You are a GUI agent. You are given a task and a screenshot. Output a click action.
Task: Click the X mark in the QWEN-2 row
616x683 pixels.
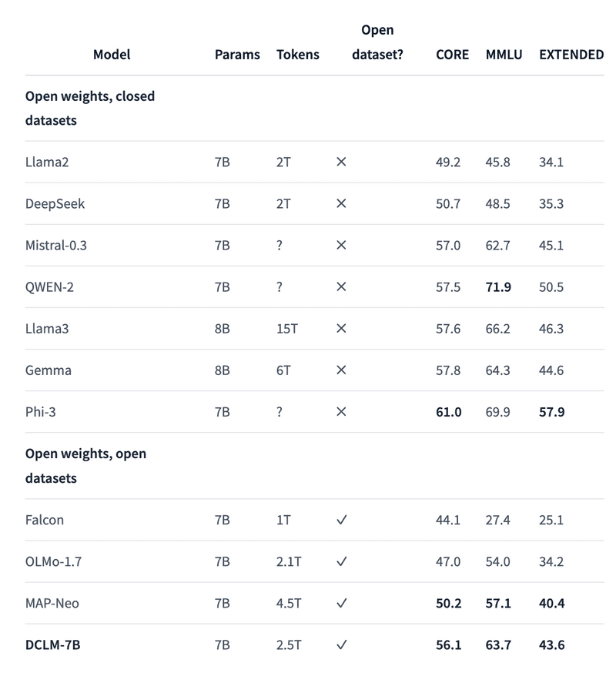pos(342,287)
